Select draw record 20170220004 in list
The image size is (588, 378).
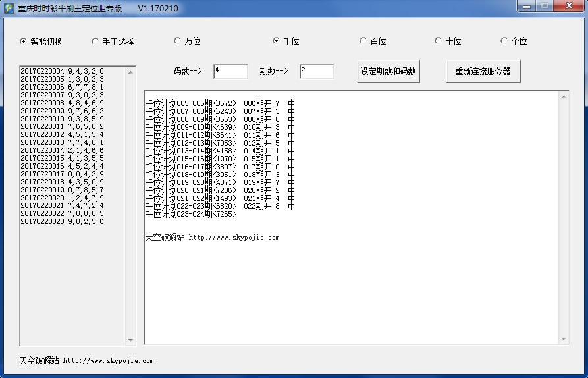(62, 71)
